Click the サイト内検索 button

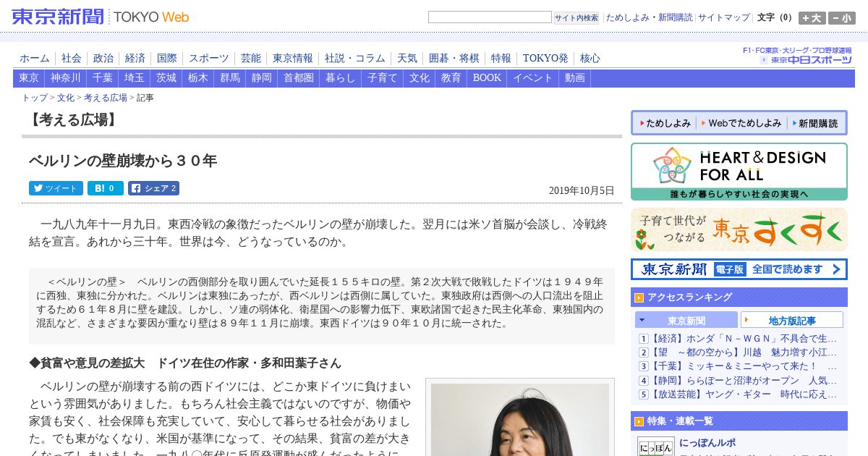(x=576, y=17)
